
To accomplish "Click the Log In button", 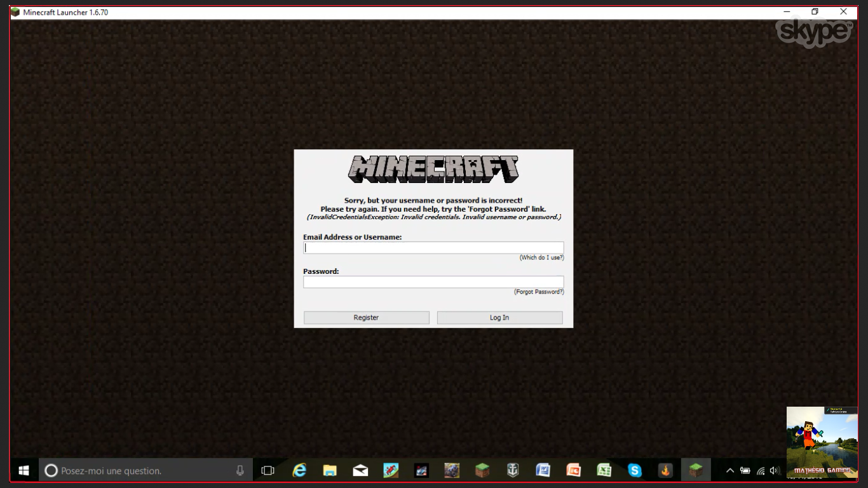I will click(500, 318).
